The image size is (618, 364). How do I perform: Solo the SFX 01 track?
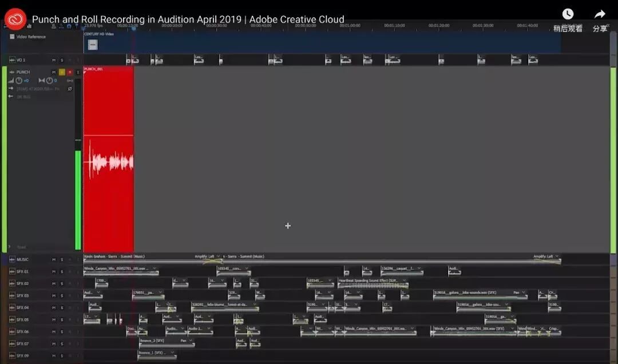tap(62, 272)
